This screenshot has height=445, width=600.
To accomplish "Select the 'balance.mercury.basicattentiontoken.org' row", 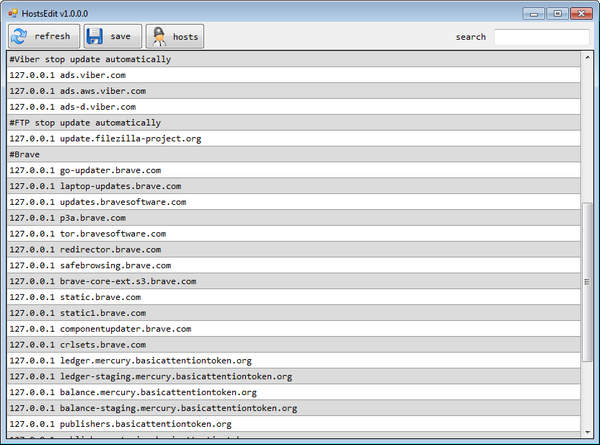I will coord(293,393).
